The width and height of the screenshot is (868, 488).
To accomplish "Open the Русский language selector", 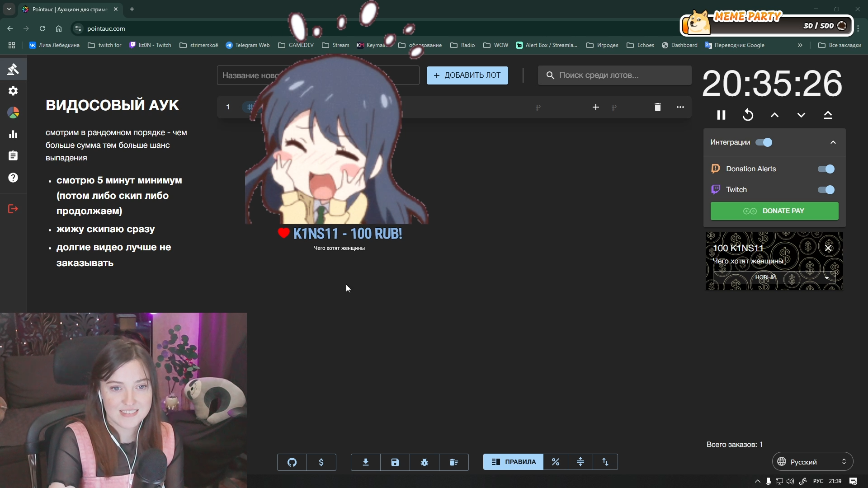I will click(x=812, y=462).
